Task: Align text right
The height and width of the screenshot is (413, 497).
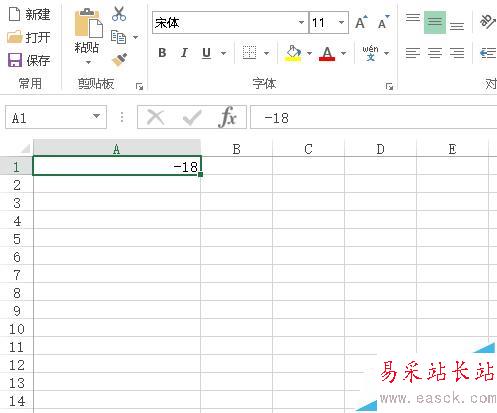Action: click(457, 53)
